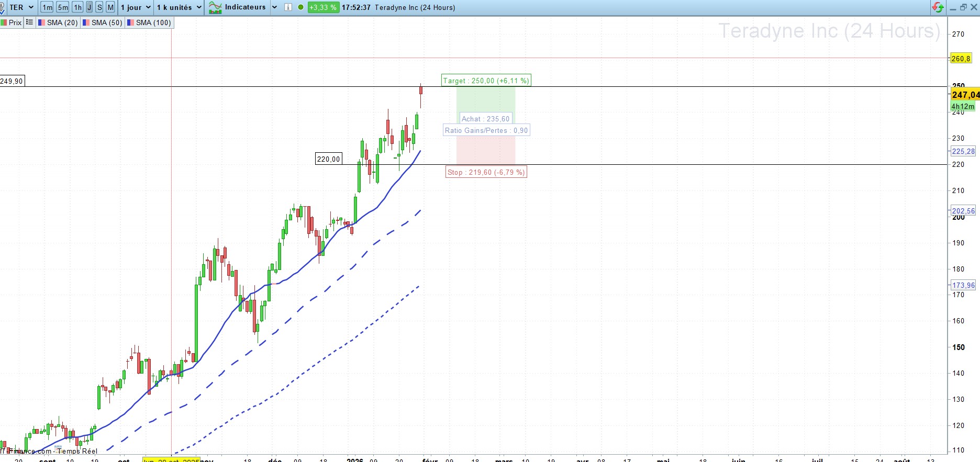Click the 17:52:37 clock in the toolbar

pos(356,7)
